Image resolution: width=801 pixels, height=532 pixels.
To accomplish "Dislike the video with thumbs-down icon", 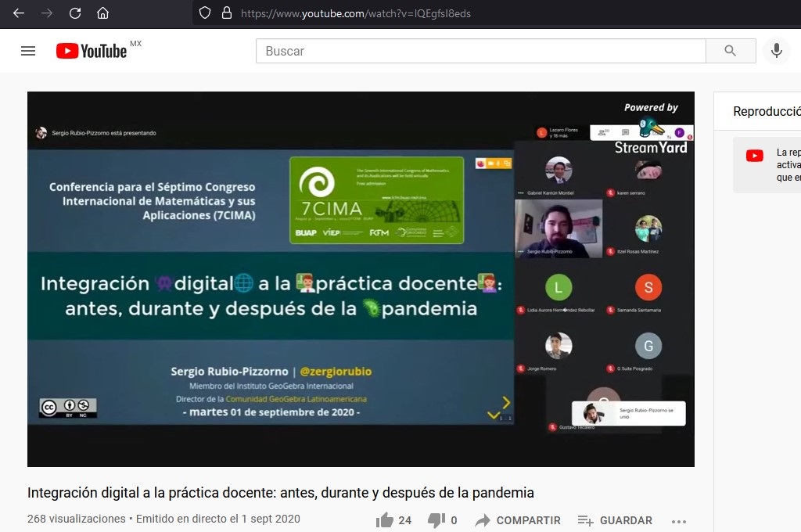I will [436, 520].
